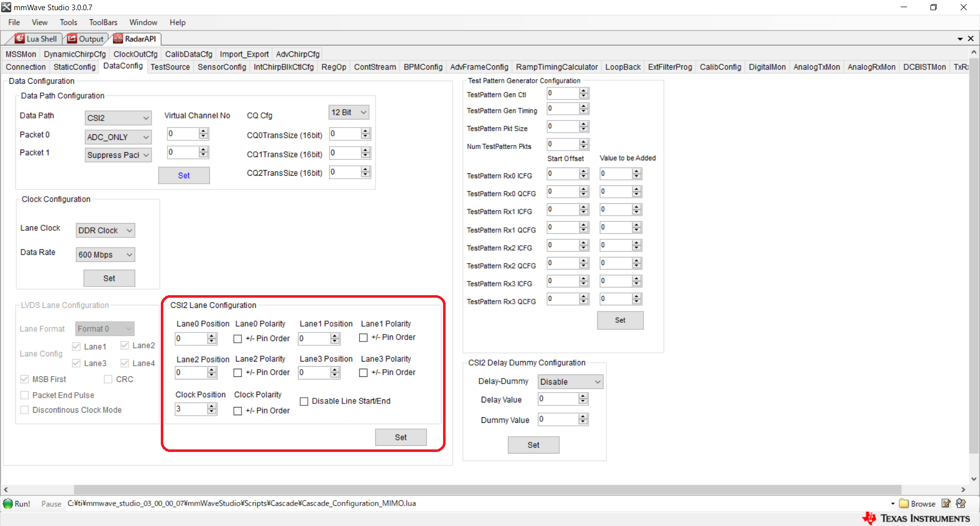Click the Browse folder icon
Image resolution: width=980 pixels, height=526 pixels.
tap(904, 504)
